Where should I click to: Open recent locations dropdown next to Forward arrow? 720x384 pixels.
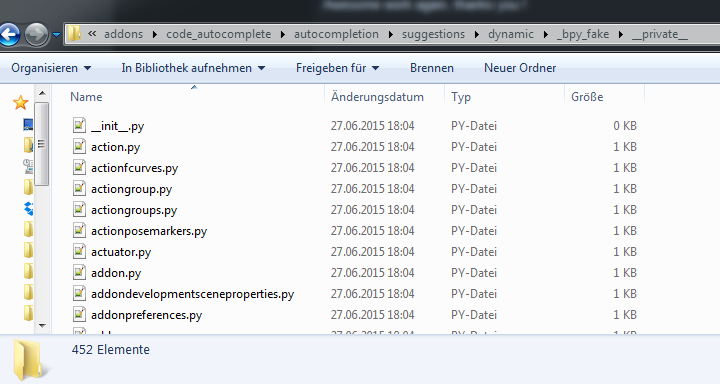coord(56,34)
